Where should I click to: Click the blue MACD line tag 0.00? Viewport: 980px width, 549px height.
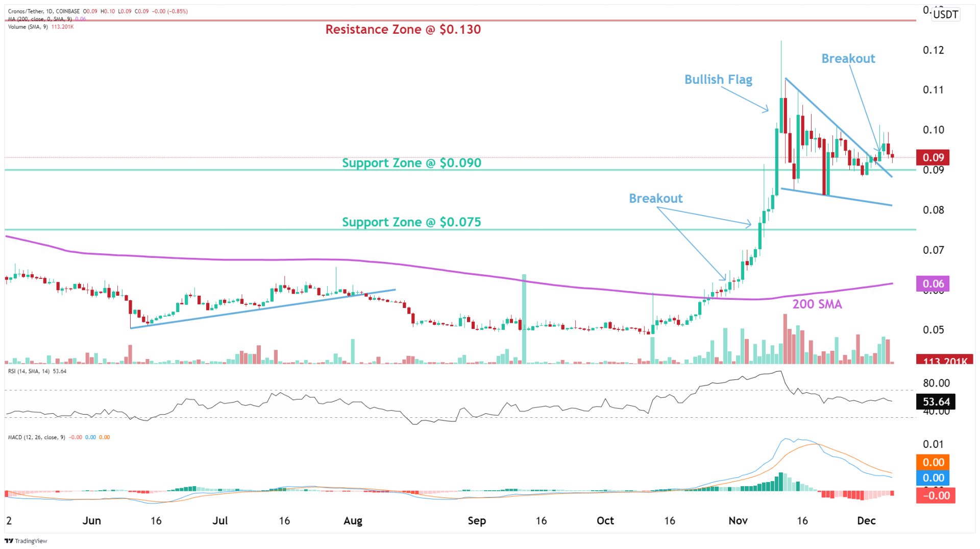[933, 478]
